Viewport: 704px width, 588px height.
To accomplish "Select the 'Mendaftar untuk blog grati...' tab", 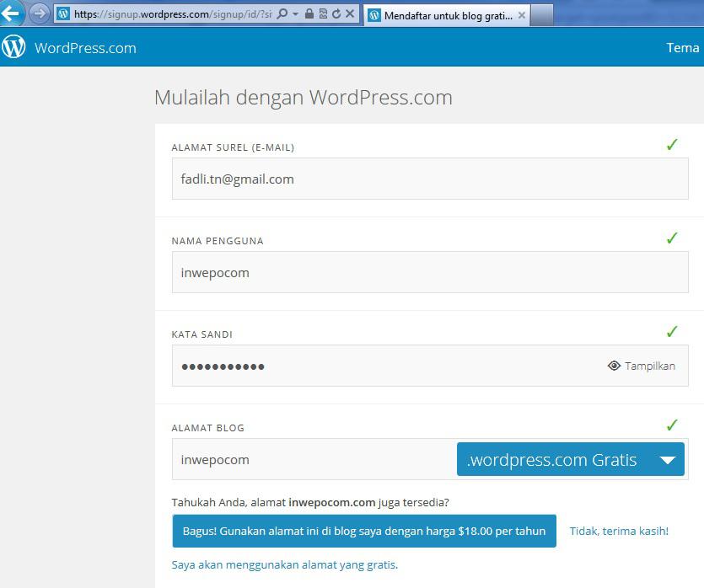I will point(447,15).
